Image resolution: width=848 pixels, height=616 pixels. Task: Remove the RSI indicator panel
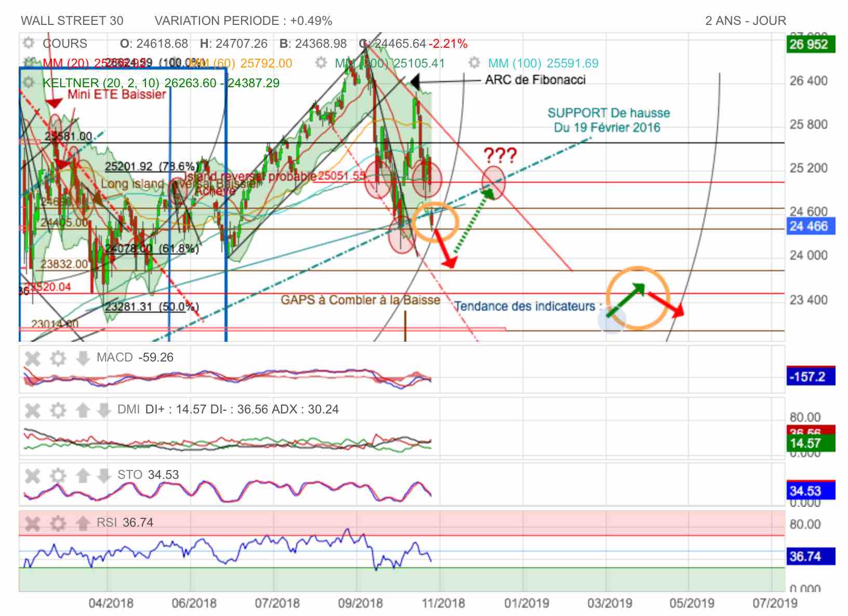coord(32,523)
